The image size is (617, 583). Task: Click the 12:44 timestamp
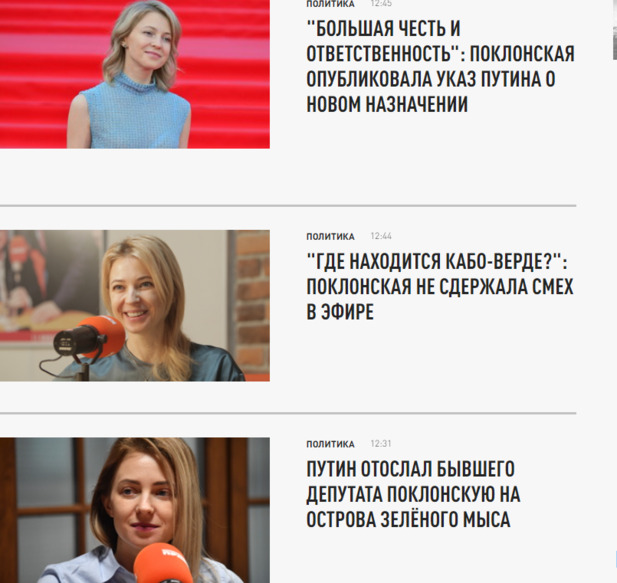tap(381, 236)
